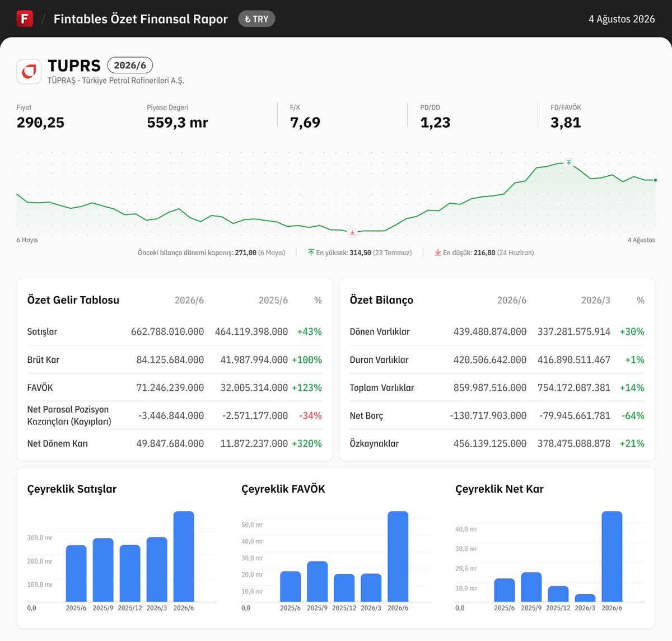Image resolution: width=672 pixels, height=641 pixels.
Task: Click the 2025/12 bar in Çeyreklik Satışlar
Action: (130, 573)
